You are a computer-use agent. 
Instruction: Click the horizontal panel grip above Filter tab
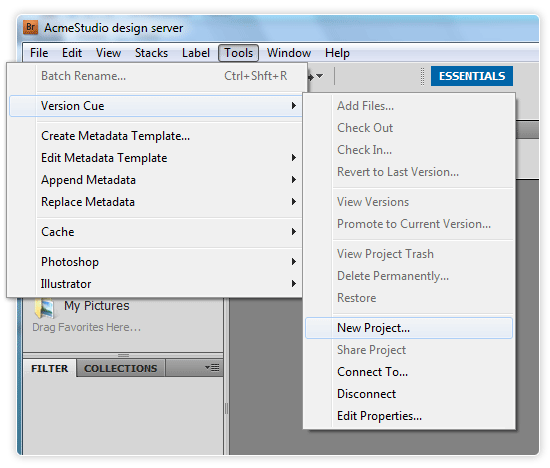pos(123,355)
